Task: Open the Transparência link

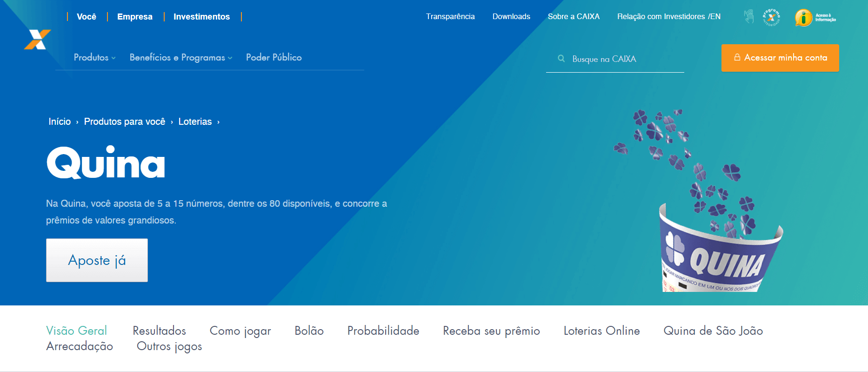Action: click(x=450, y=17)
